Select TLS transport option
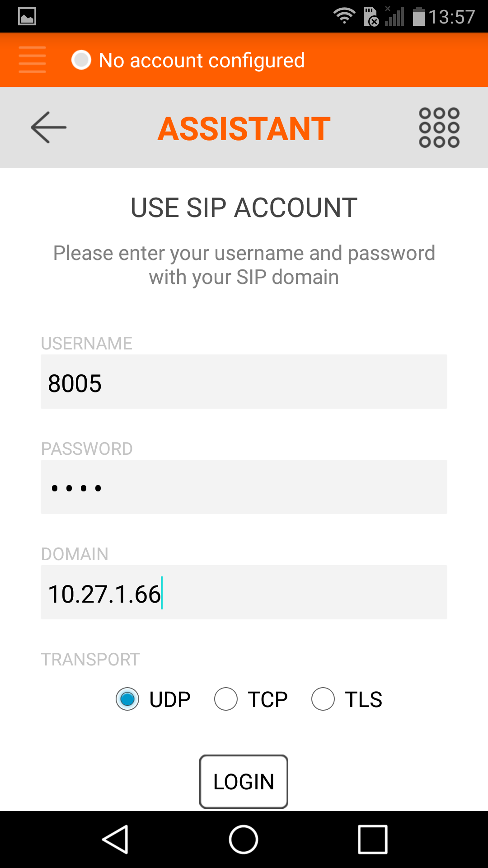Image resolution: width=488 pixels, height=868 pixels. point(323,699)
